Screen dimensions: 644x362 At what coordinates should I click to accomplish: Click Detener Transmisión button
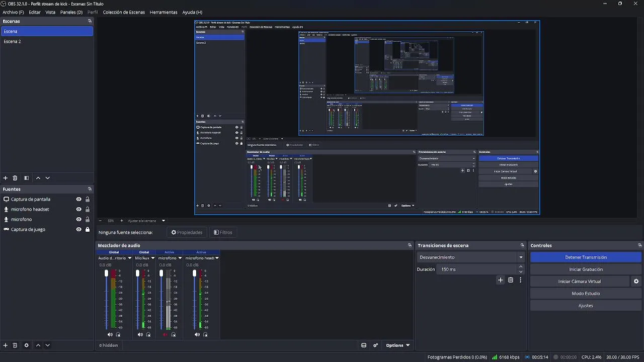[586, 257]
